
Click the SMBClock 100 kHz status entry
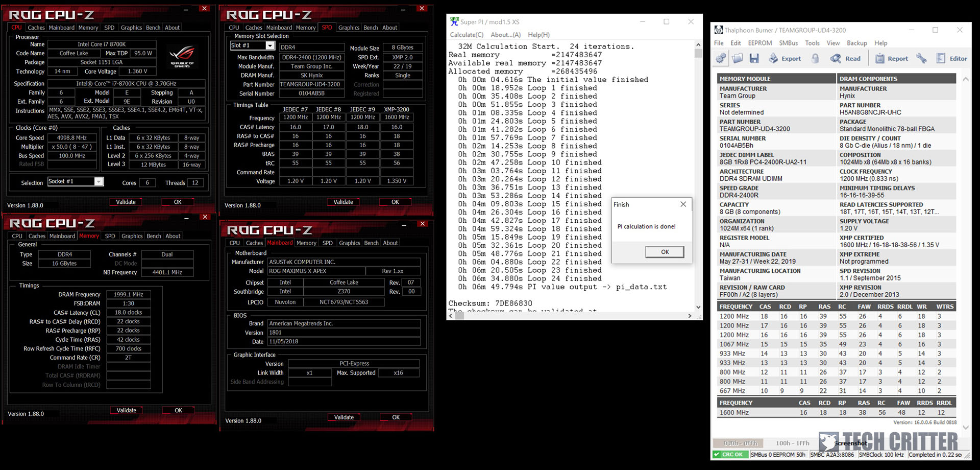881,454
